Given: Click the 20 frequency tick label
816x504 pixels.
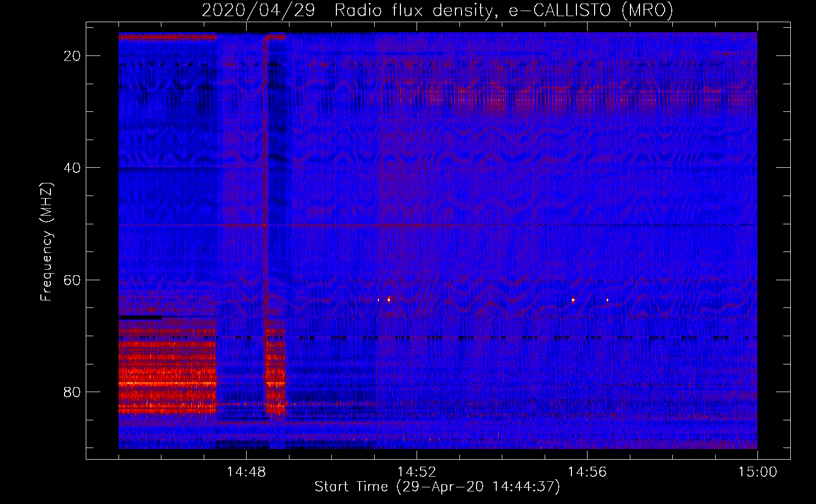Looking at the screenshot, I should pyautogui.click(x=72, y=56).
